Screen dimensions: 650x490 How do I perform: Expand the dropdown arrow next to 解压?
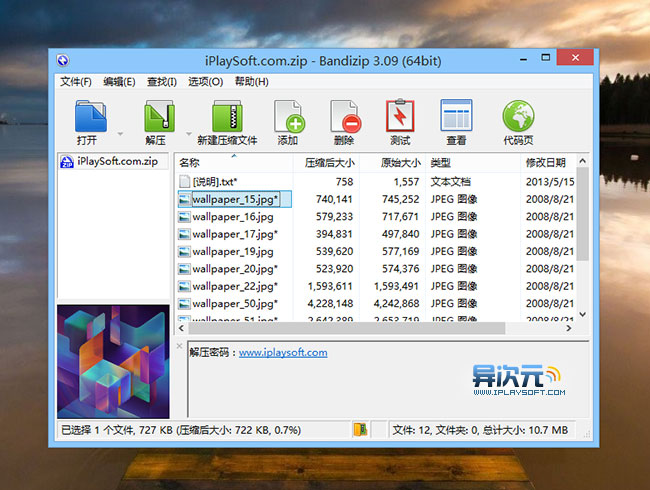click(x=189, y=134)
